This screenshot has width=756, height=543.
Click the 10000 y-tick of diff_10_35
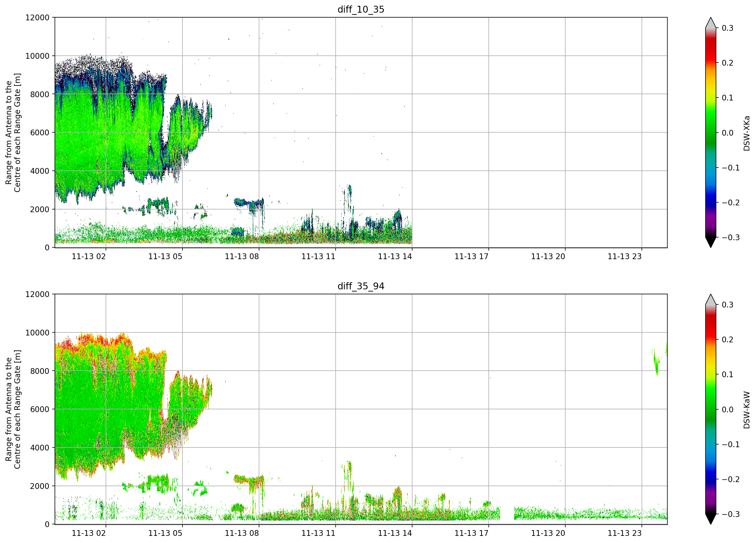(37, 56)
